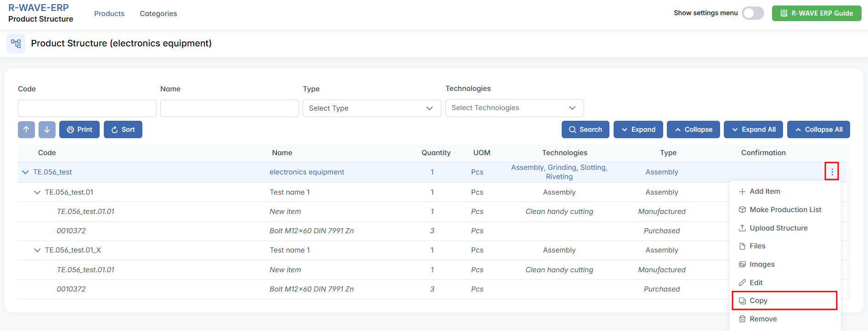Open Files from the context menu

(757, 246)
